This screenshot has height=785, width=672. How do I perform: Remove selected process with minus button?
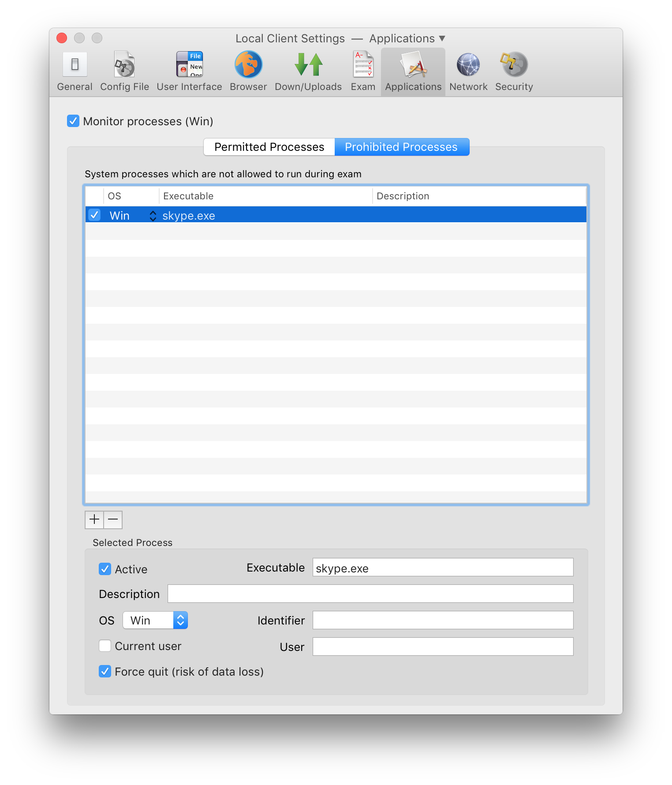(113, 520)
